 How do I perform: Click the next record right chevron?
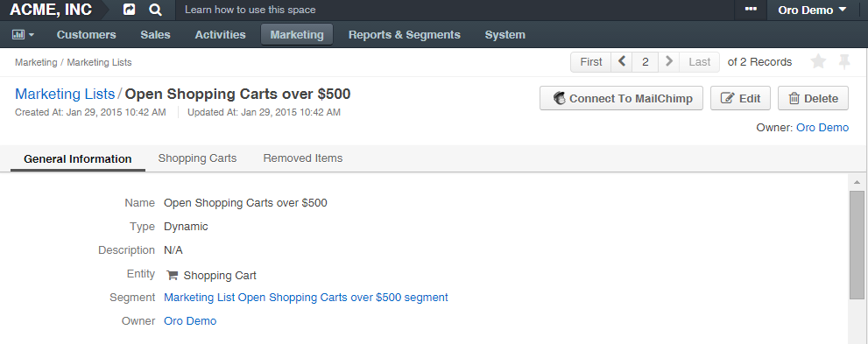point(668,62)
